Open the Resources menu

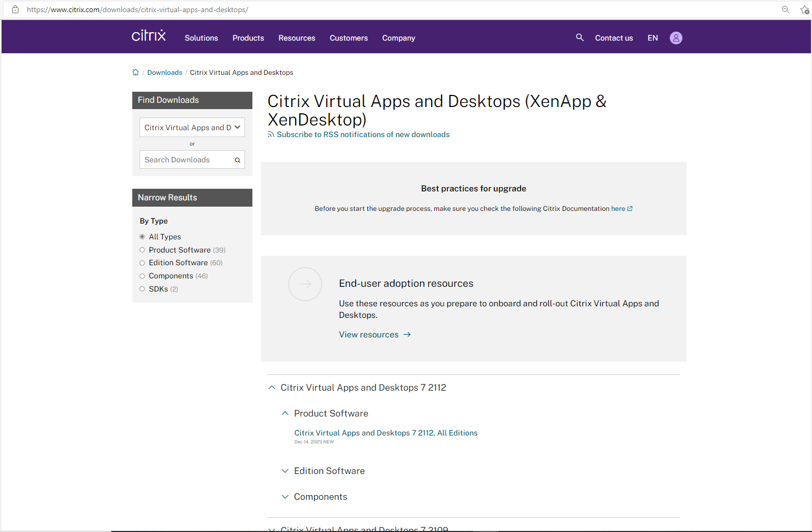[x=297, y=38]
